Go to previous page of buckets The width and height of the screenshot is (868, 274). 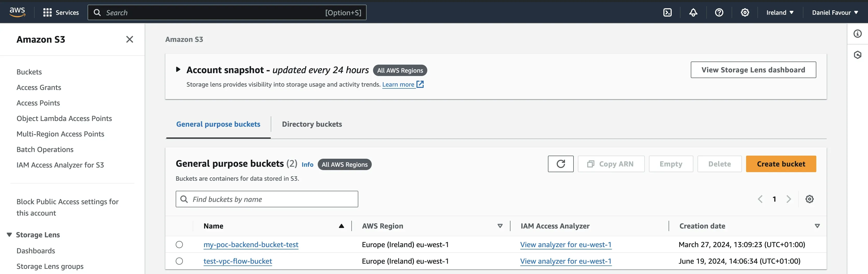pos(760,199)
